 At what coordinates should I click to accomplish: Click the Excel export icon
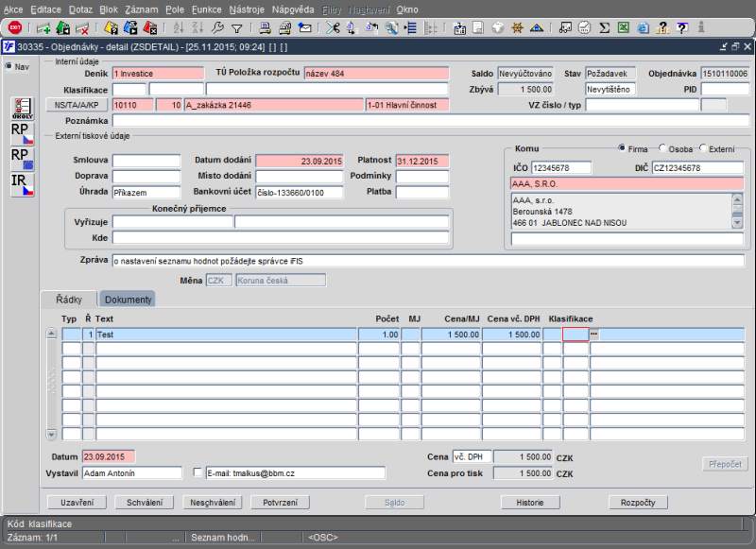point(624,27)
